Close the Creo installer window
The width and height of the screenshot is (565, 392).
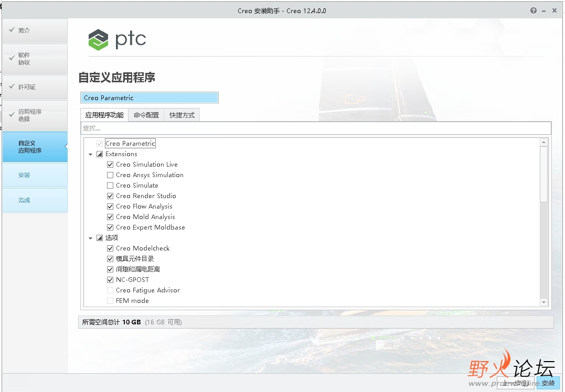pos(555,11)
